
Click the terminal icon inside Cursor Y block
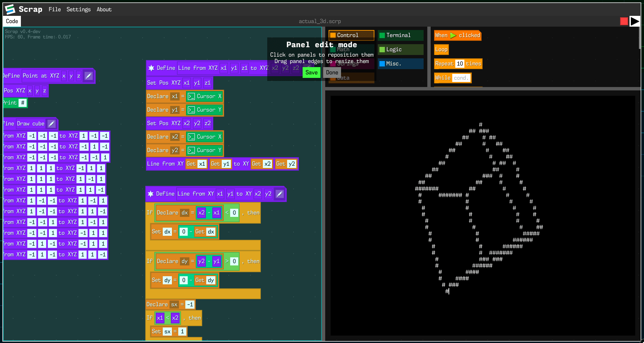coord(191,110)
